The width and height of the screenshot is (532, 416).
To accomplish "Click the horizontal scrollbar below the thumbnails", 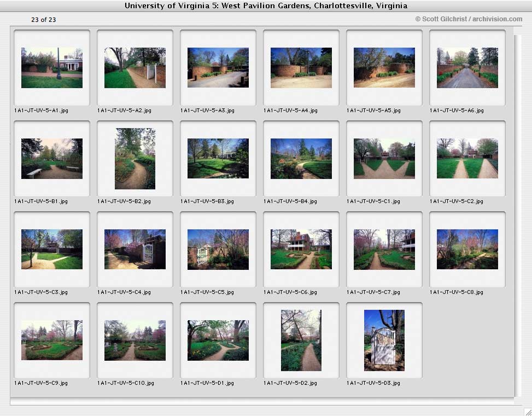I will tap(261, 402).
